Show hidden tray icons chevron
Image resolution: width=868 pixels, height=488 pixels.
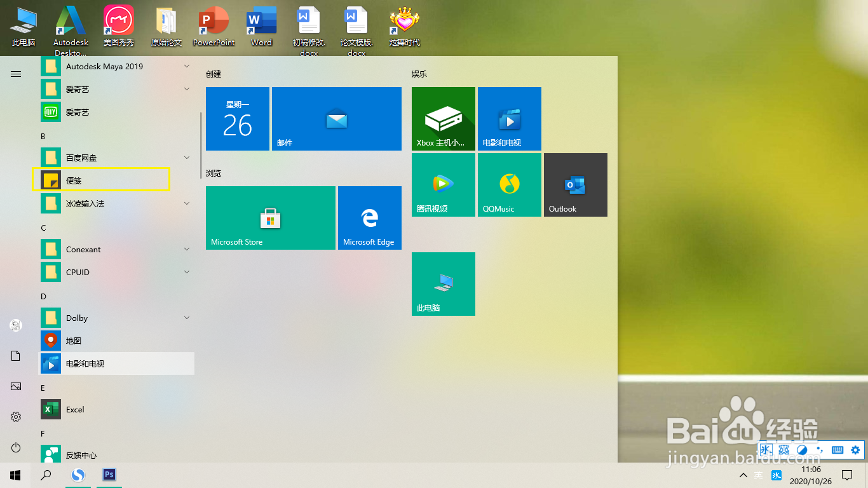[743, 475]
